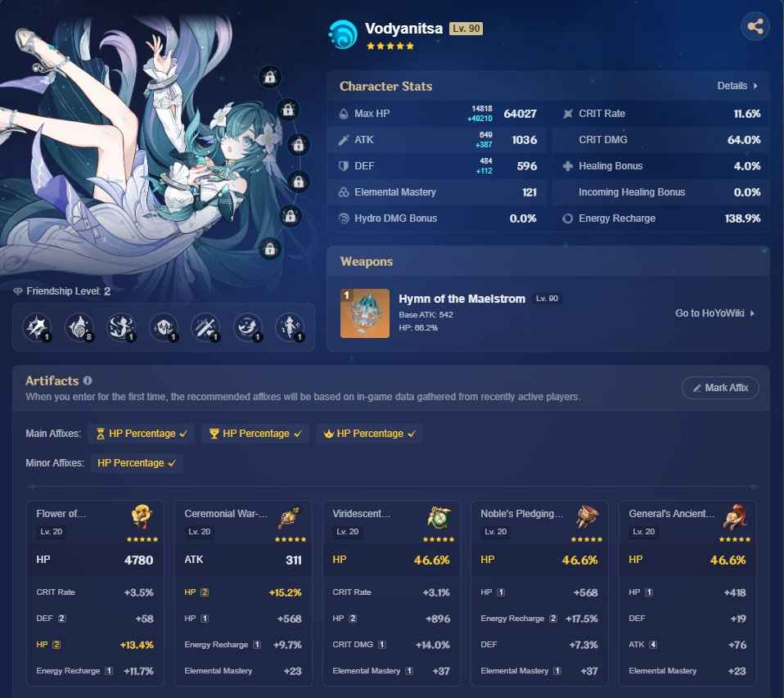Select the first talent icon (normal attack)
Screen dimensions: 784x698
point(38,327)
